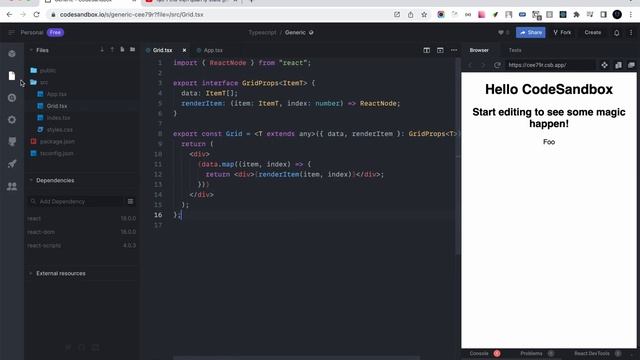Click the Share button

coord(530,33)
